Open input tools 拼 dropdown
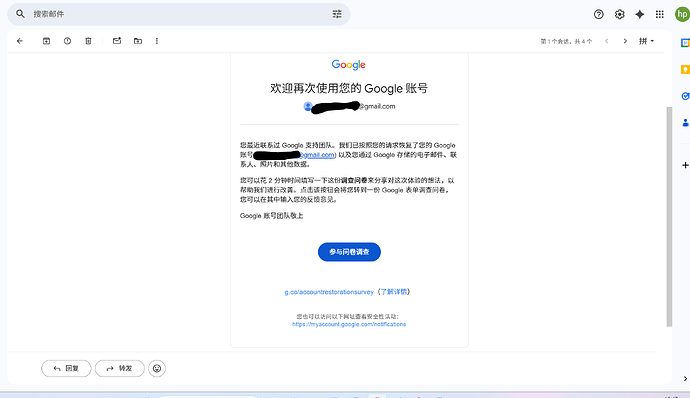This screenshot has width=690, height=398. 646,41
